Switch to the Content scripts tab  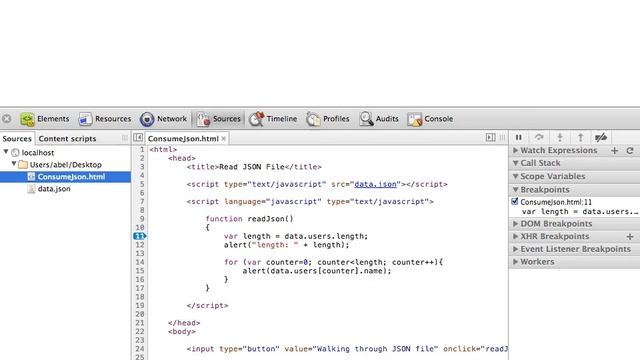(x=67, y=139)
